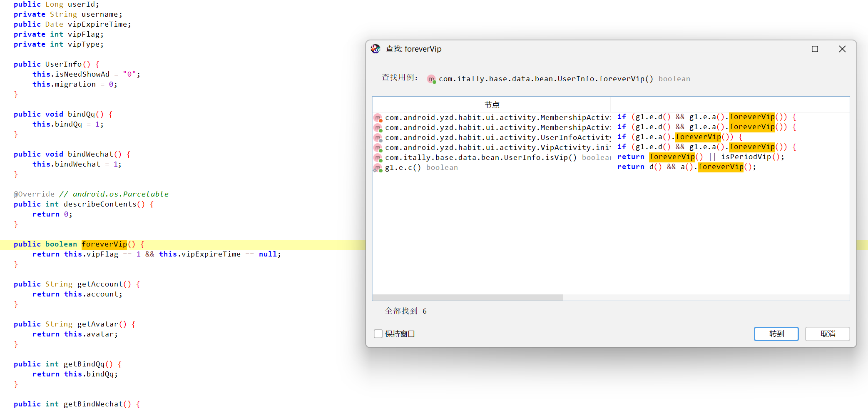Click the horizontal scrollbar in results table
868x411 pixels.
tap(467, 298)
